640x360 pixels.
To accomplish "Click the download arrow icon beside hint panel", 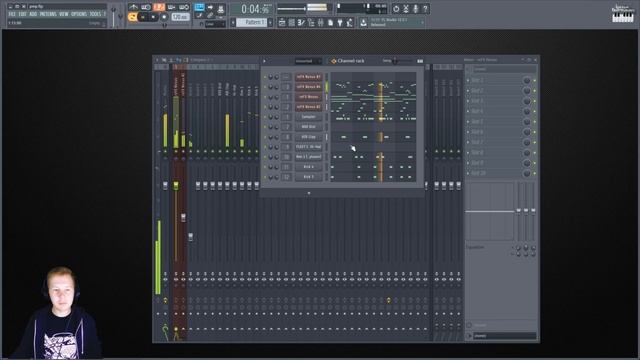I will (x=363, y=23).
